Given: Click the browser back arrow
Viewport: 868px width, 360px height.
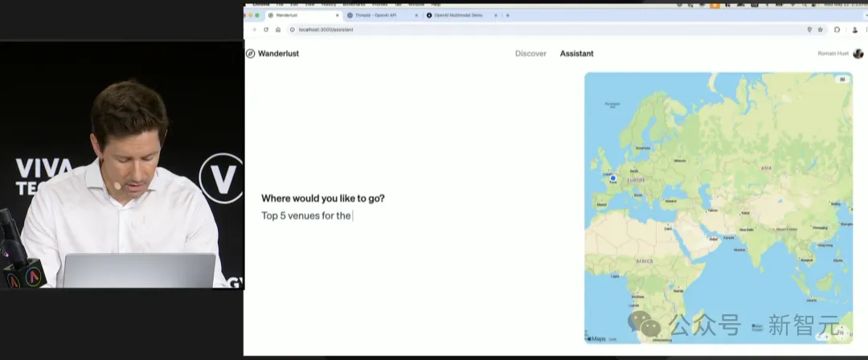Looking at the screenshot, I should (254, 30).
